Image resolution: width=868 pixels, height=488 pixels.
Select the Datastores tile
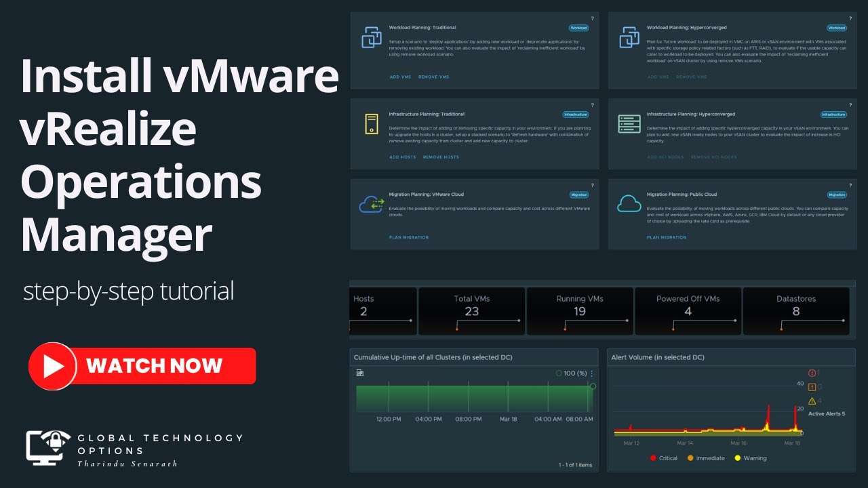coord(796,311)
